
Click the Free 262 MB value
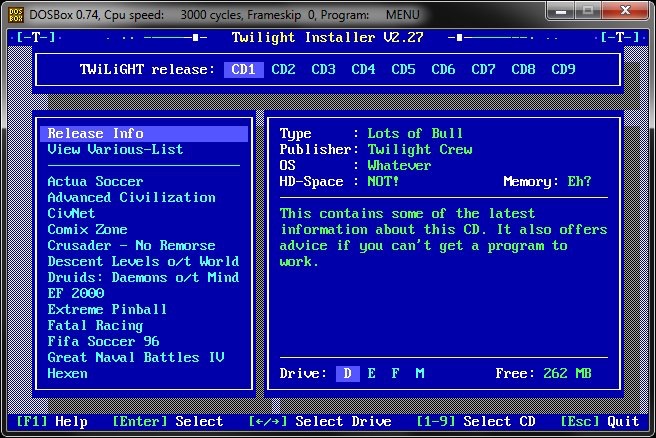coord(567,374)
